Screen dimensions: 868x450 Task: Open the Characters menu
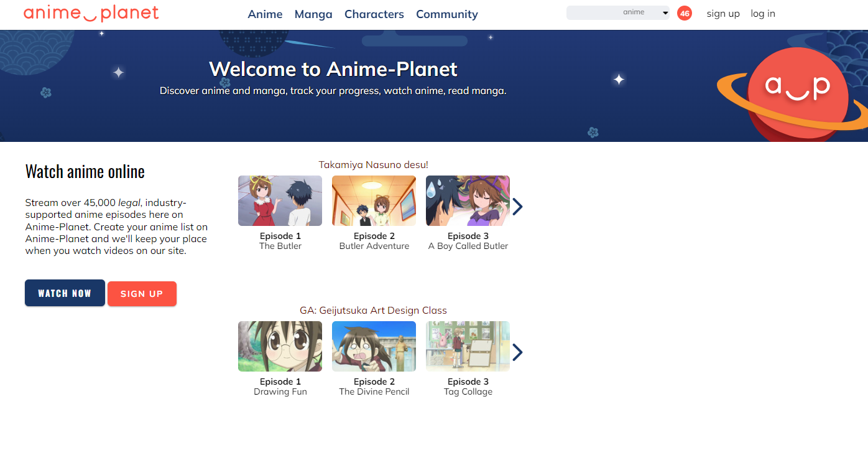(374, 14)
